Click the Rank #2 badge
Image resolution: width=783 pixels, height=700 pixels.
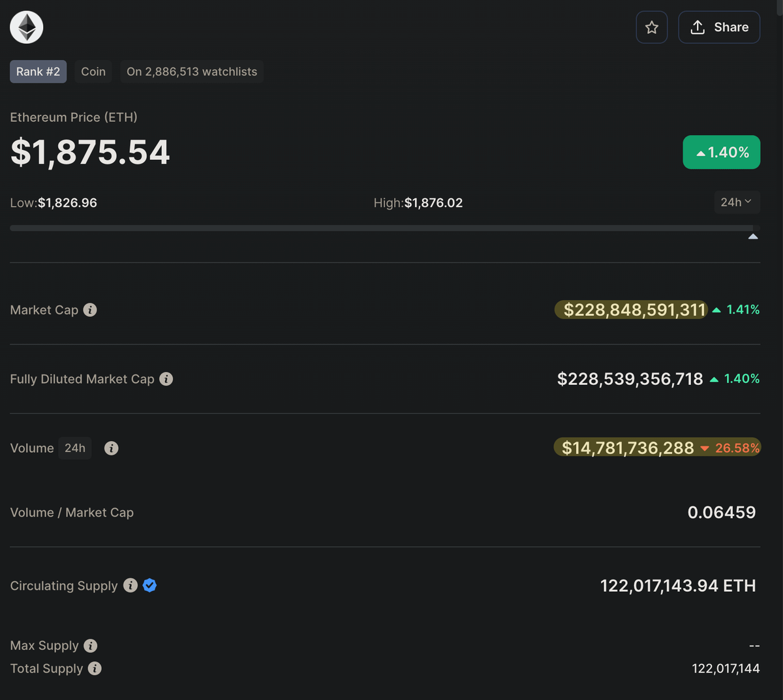coord(38,72)
